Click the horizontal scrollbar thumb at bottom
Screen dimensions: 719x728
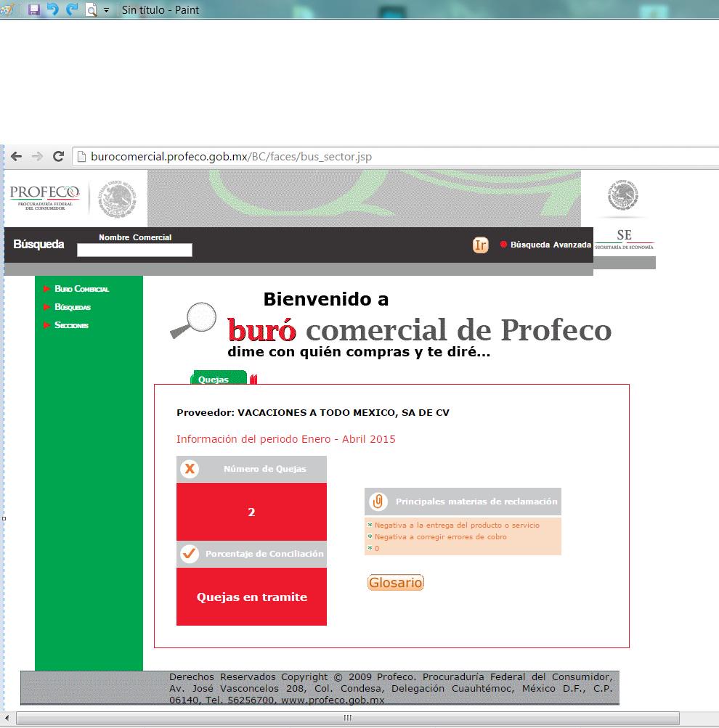(x=347, y=719)
